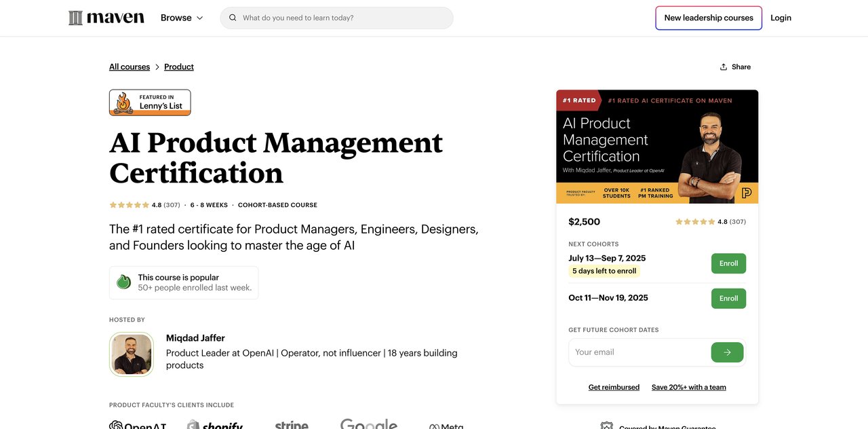Click the Meta client logo
The height and width of the screenshot is (429, 868).
pyautogui.click(x=446, y=426)
